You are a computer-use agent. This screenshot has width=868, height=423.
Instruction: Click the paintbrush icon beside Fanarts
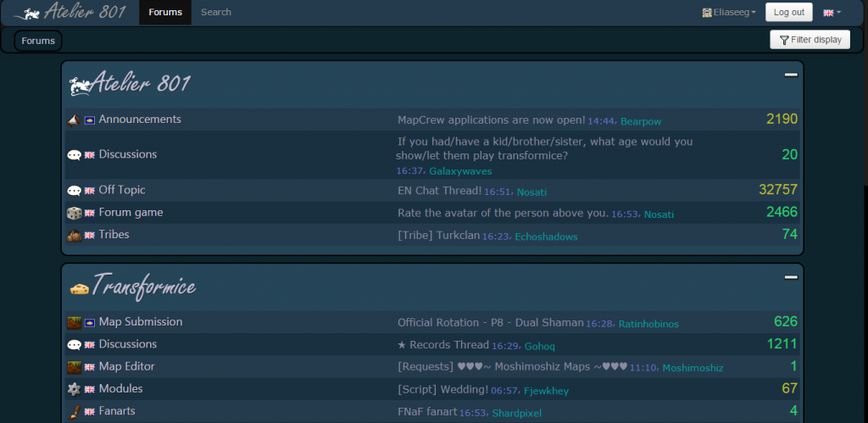coord(75,411)
